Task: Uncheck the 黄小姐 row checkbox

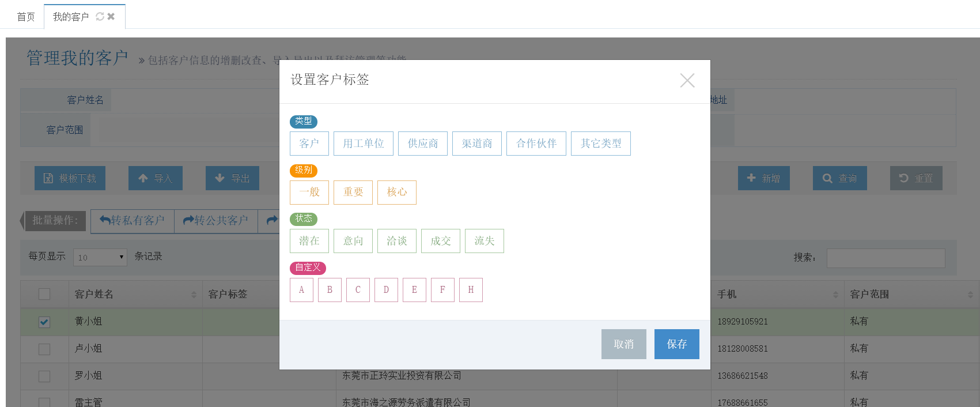Action: [44, 322]
